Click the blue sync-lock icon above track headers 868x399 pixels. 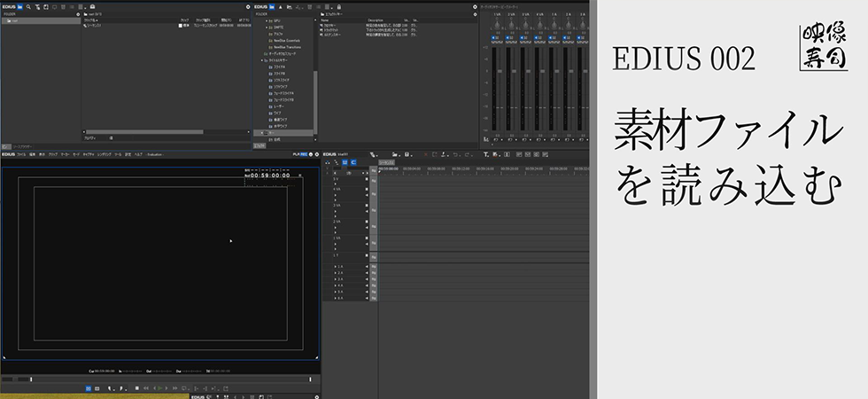(x=353, y=162)
